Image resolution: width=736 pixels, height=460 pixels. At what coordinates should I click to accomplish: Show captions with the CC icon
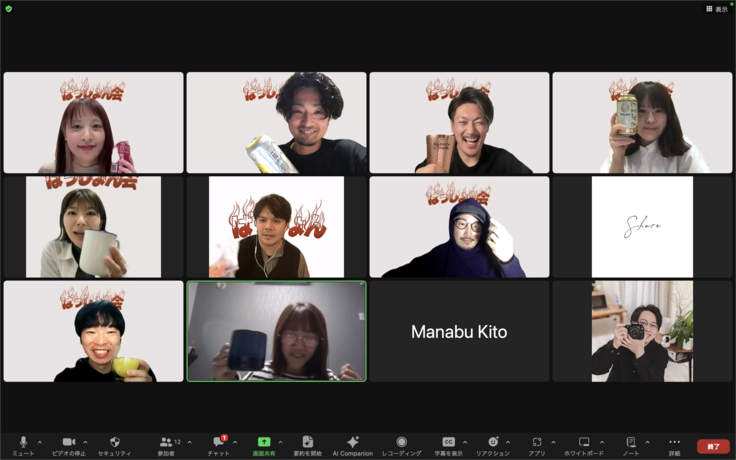pos(449,443)
